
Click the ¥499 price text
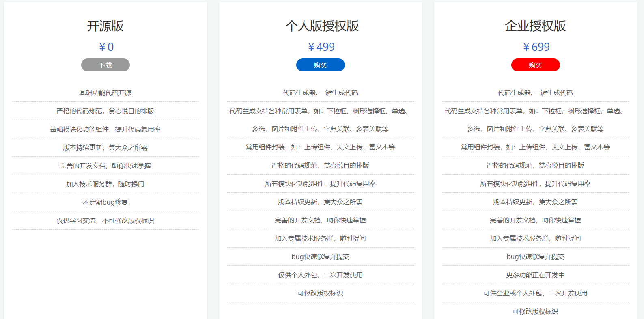point(321,47)
